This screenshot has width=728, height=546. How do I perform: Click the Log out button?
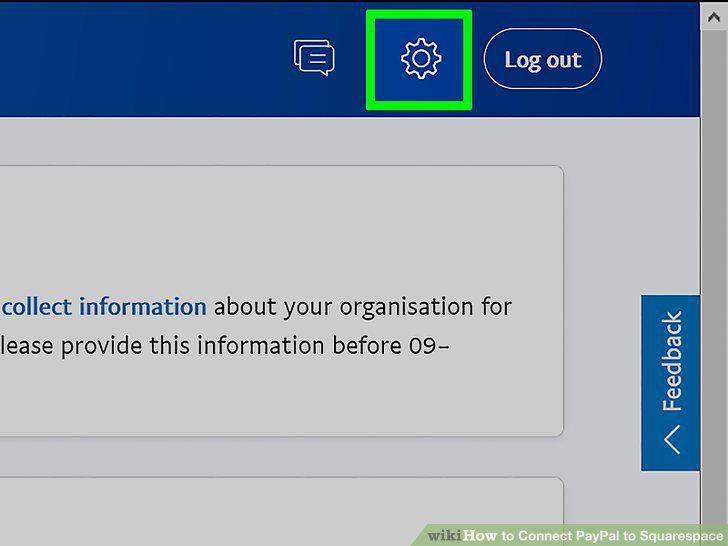(543, 58)
